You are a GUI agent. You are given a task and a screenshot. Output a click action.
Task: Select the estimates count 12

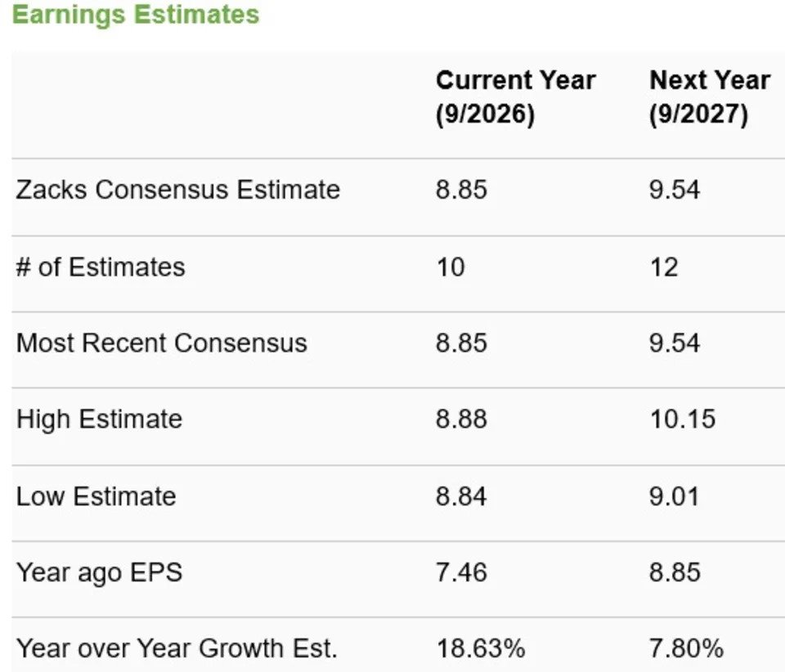click(663, 267)
